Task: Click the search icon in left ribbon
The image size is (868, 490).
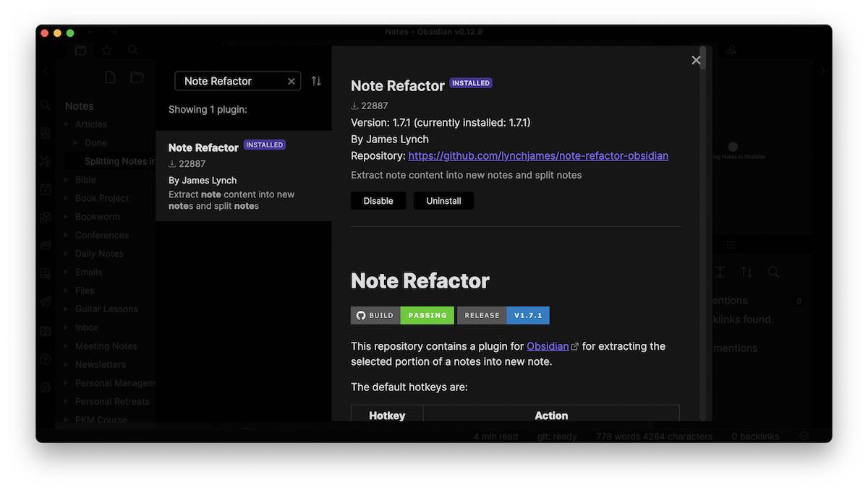Action: [46, 105]
